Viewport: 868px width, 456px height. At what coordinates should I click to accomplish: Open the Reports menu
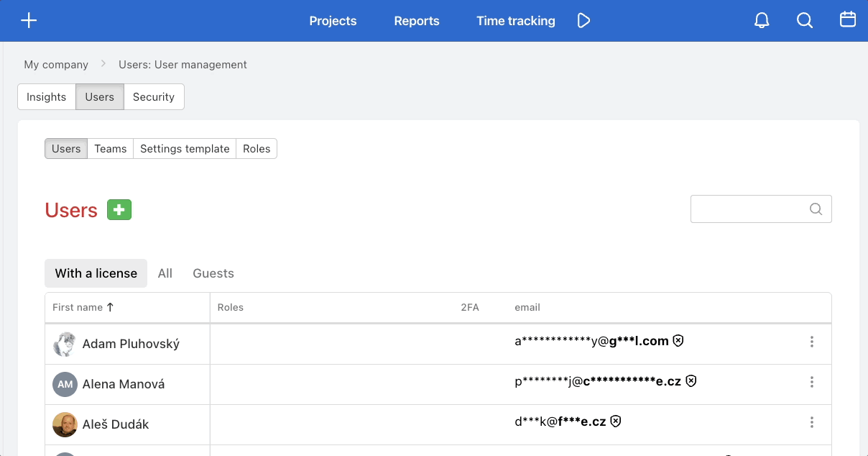pyautogui.click(x=417, y=21)
